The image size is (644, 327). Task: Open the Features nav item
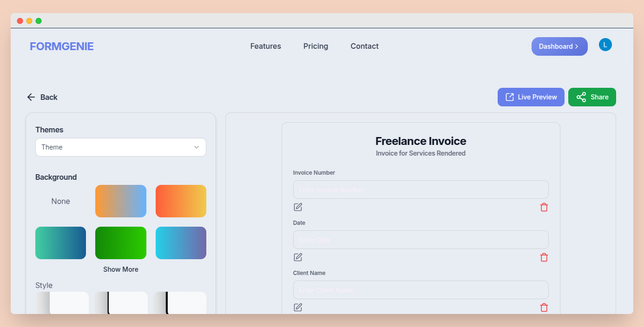(265, 46)
